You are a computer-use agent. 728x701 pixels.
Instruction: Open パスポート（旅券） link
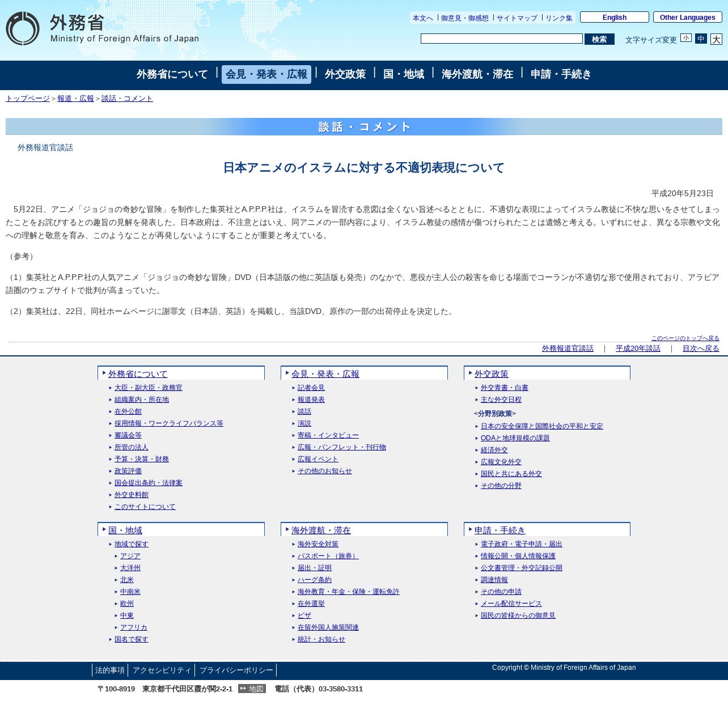click(328, 556)
